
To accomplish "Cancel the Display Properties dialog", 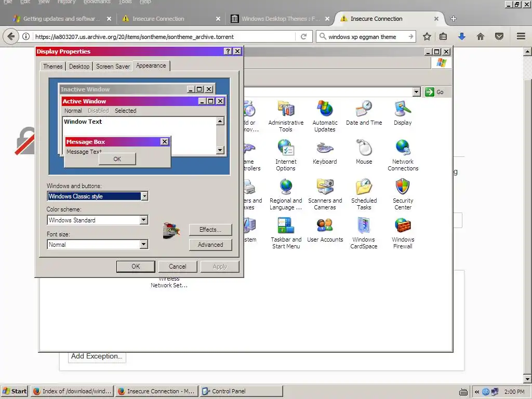I will coord(178,267).
